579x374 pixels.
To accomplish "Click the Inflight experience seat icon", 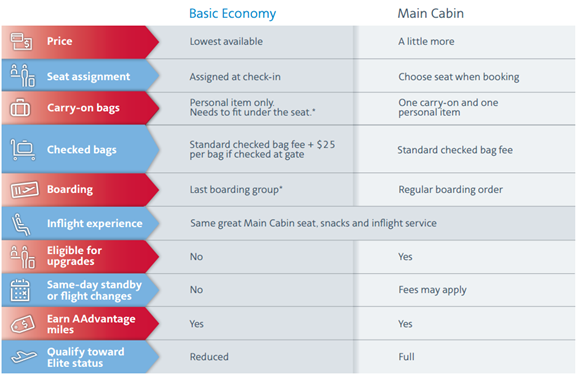I will (x=21, y=224).
